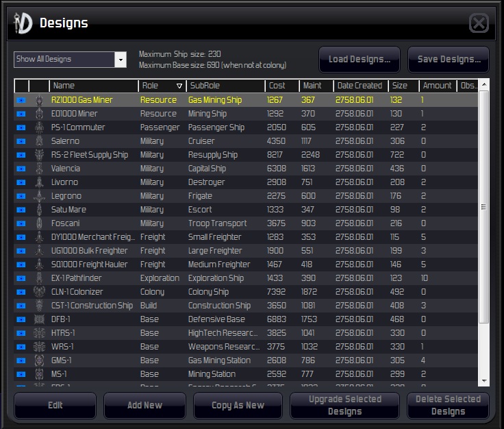504x429 pixels.
Task: Click maintenance value 1872
Action: tap(309, 292)
